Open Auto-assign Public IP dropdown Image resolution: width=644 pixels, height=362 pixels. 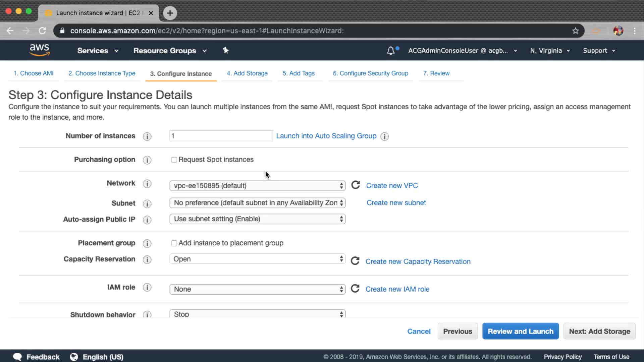(x=257, y=219)
